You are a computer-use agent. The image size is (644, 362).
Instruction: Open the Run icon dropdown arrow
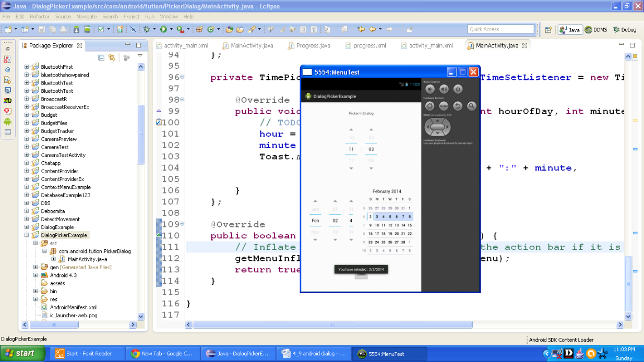point(171,29)
